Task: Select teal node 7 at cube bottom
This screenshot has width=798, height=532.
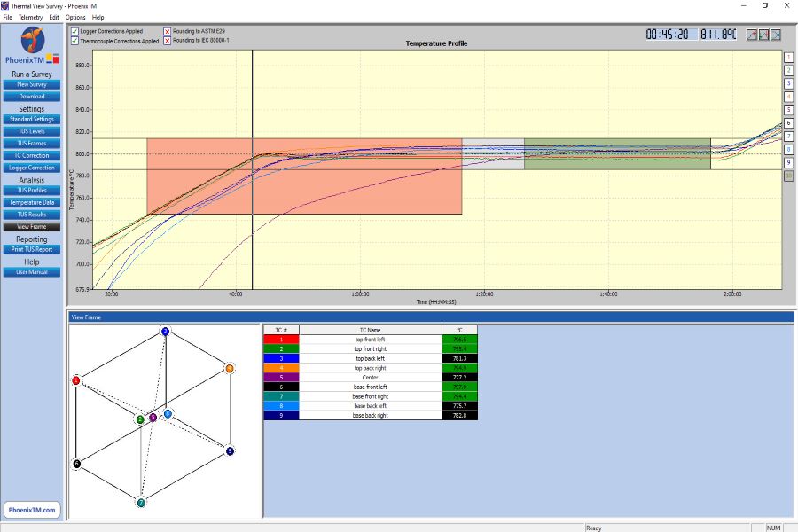Action: [141, 503]
